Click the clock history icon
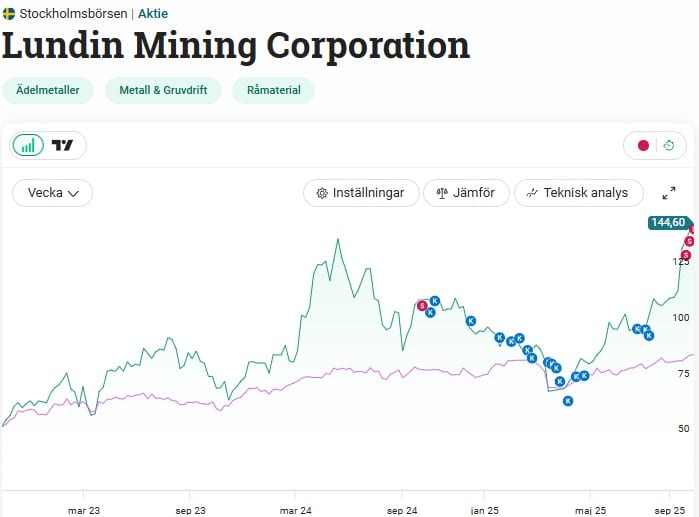Viewport: 699px width, 517px height. pos(669,145)
